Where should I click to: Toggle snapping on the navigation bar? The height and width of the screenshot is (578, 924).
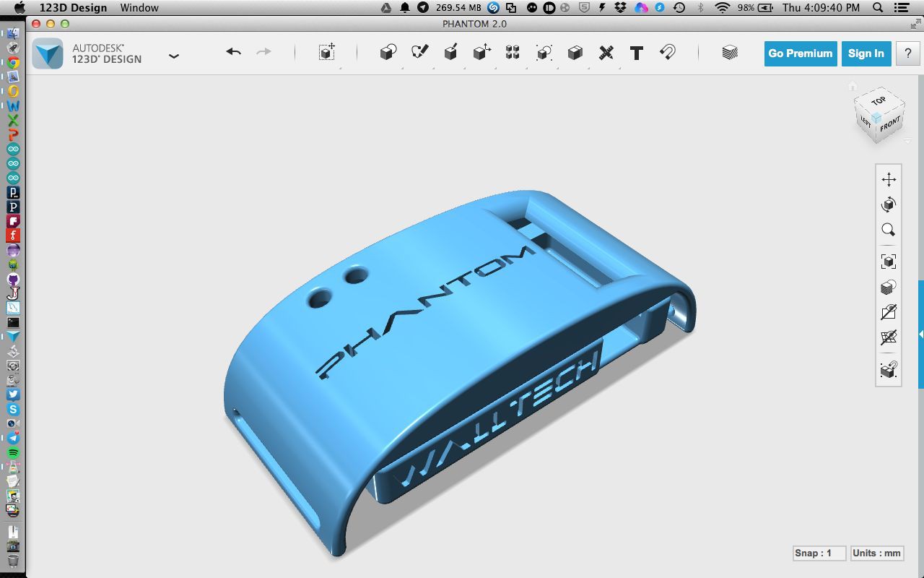pos(889,370)
